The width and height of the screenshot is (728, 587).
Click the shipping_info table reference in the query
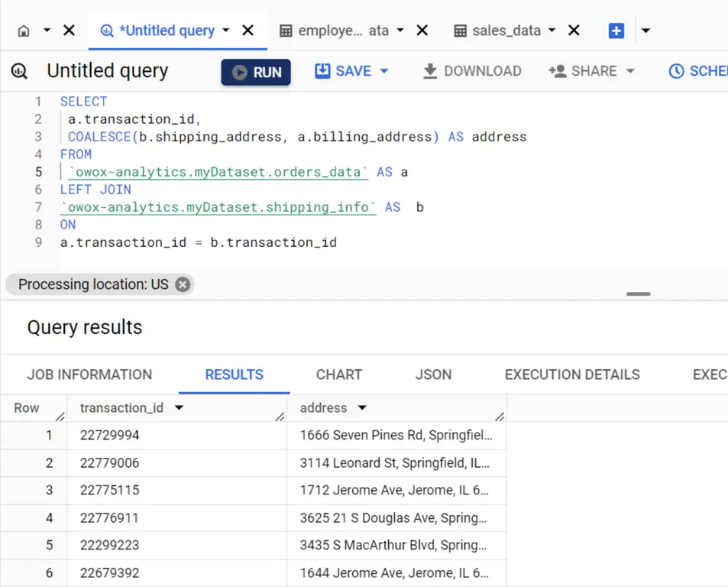[x=218, y=207]
